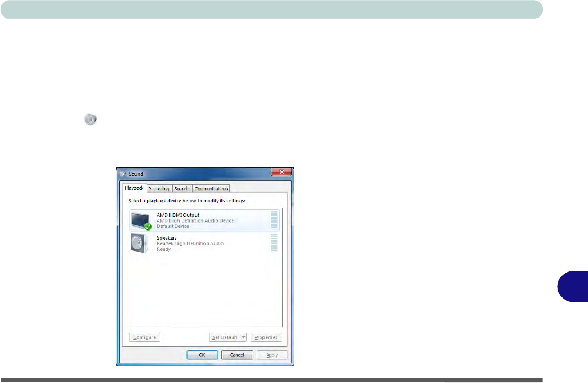Open the Recording tab

159,189
